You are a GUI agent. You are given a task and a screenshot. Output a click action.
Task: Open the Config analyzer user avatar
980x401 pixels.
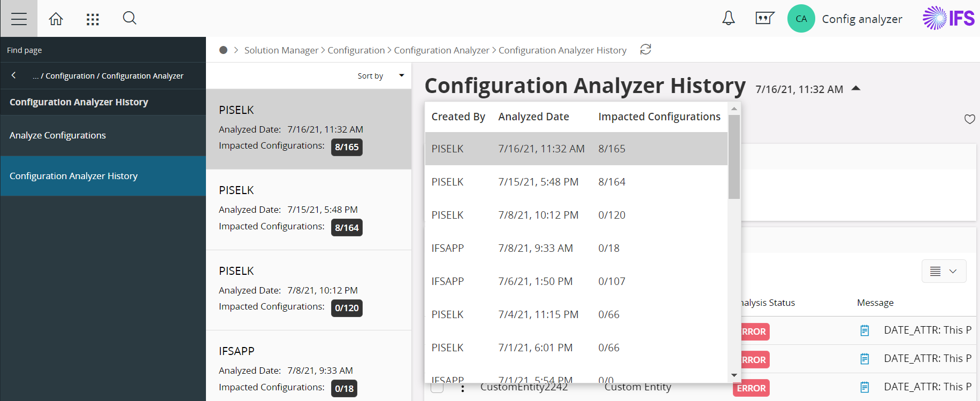tap(801, 19)
